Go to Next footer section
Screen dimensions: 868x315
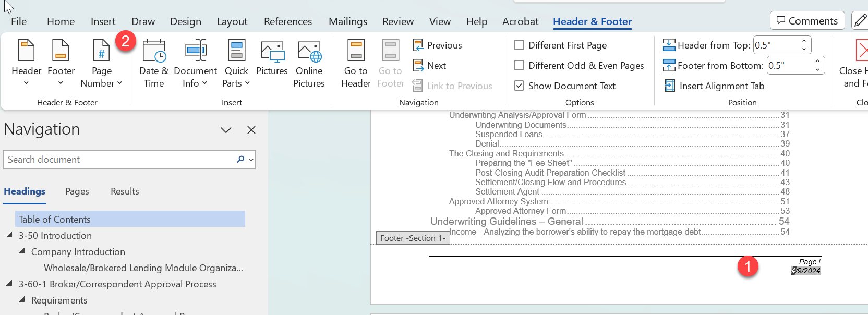[x=430, y=66]
